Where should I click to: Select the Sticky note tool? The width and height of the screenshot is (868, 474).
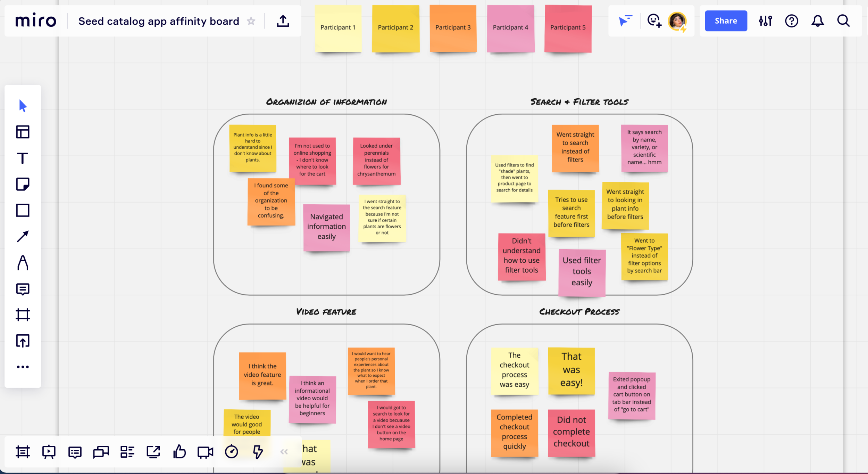[23, 184]
